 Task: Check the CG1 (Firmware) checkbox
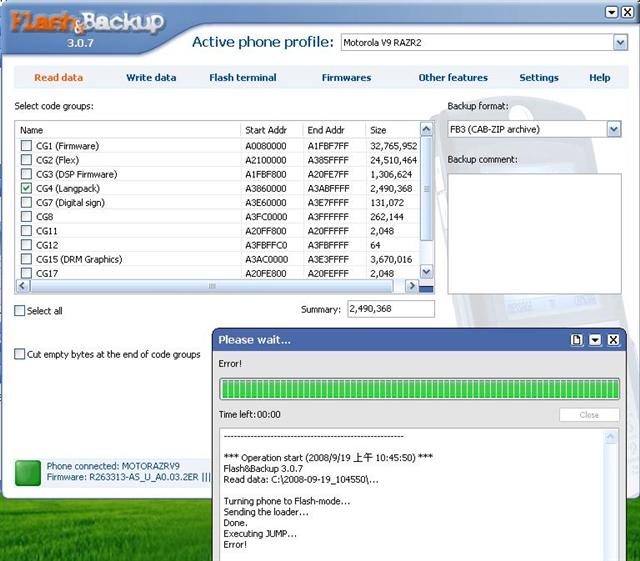point(26,146)
